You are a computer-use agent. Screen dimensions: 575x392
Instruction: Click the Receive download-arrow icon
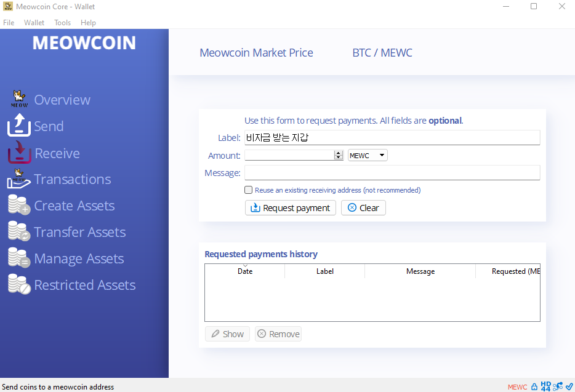pos(20,152)
